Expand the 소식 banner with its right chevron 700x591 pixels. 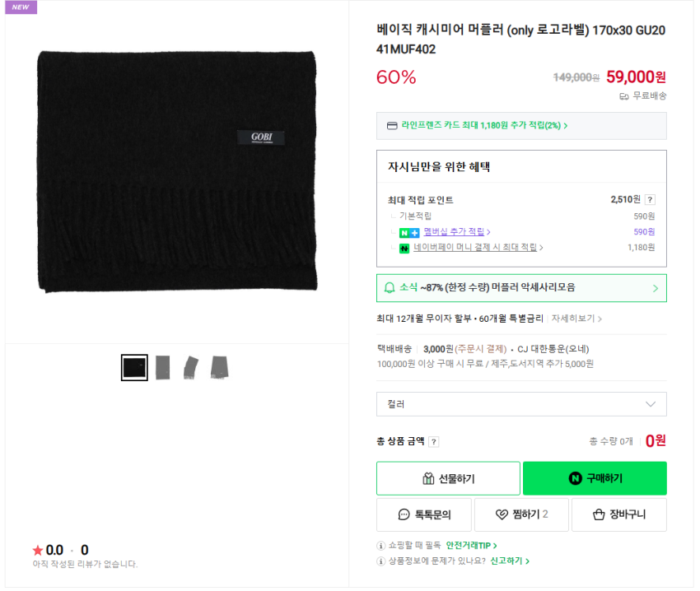click(x=656, y=288)
